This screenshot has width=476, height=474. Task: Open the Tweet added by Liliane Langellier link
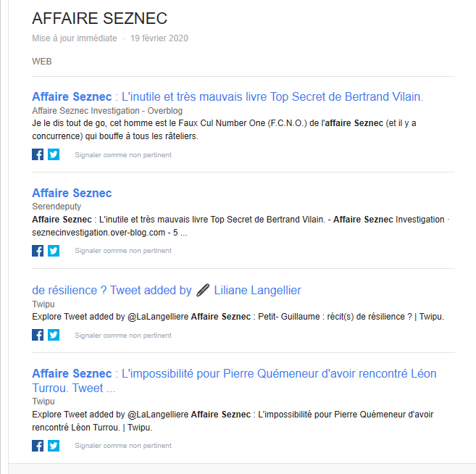click(x=167, y=291)
